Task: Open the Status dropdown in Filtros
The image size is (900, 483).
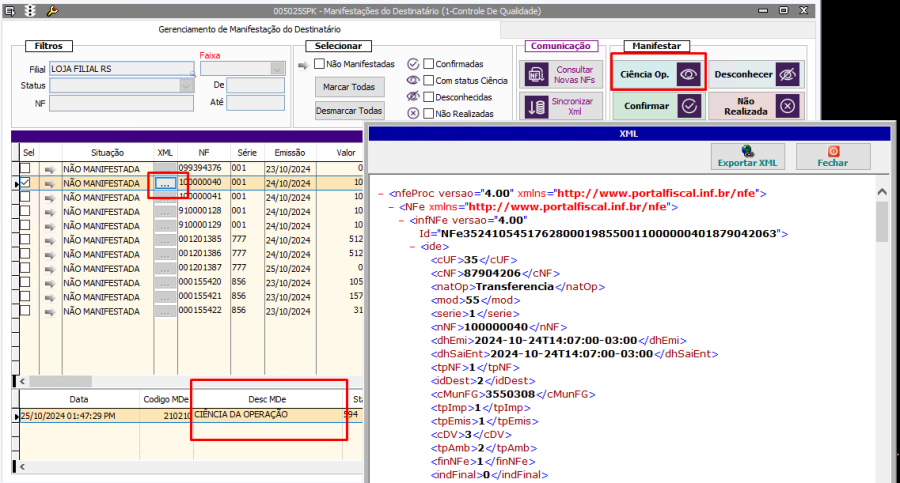Action: pos(186,86)
